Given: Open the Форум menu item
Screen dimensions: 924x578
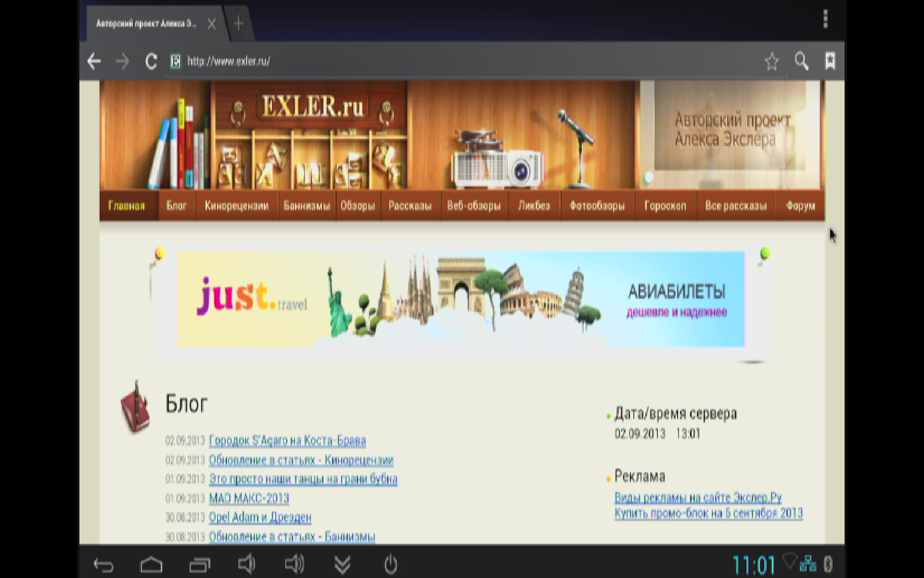Looking at the screenshot, I should point(800,206).
